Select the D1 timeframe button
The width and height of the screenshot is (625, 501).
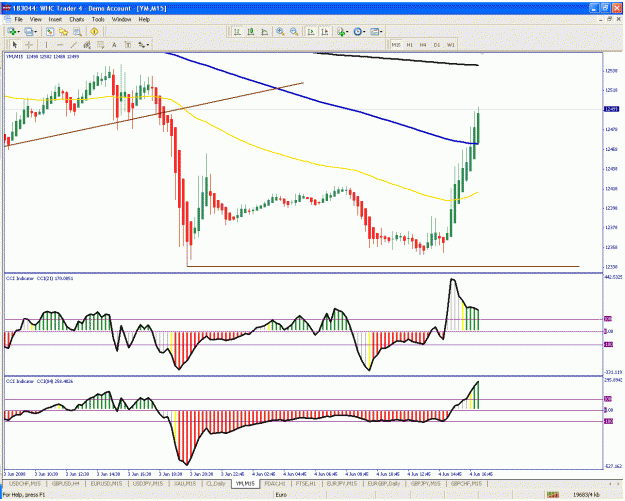pyautogui.click(x=437, y=45)
